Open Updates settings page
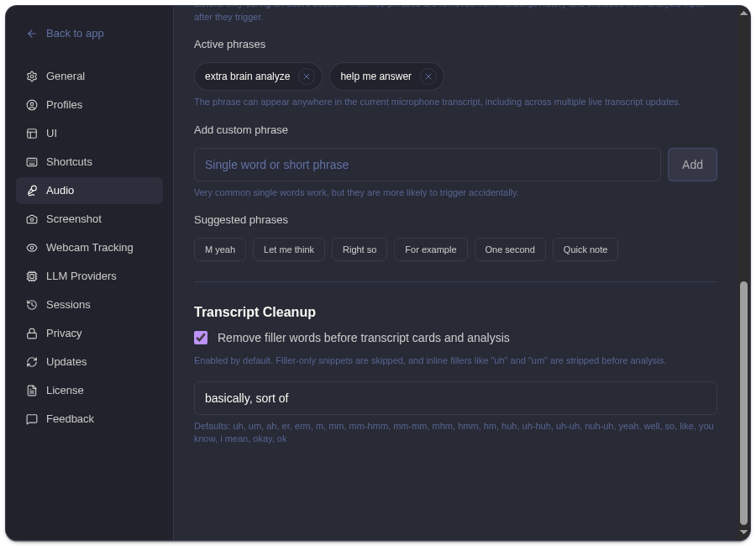The image size is (756, 546). pyautogui.click(x=90, y=362)
